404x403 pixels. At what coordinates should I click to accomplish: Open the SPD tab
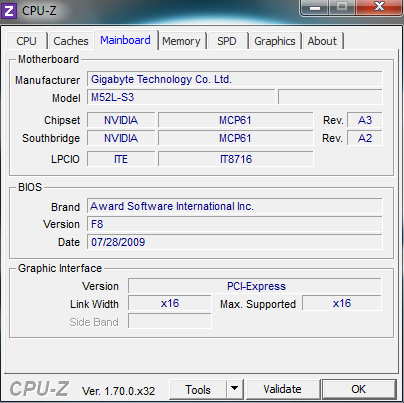coord(227,41)
